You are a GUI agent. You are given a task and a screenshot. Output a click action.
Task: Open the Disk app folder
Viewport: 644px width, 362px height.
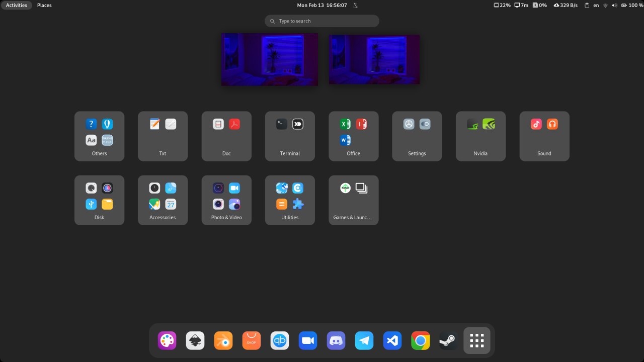pos(99,200)
